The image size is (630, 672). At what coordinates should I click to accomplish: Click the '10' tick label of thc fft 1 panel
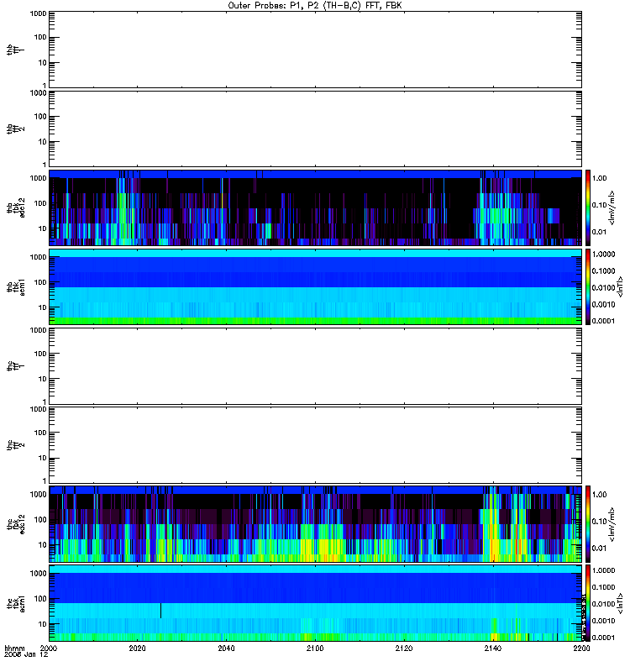pos(43,380)
